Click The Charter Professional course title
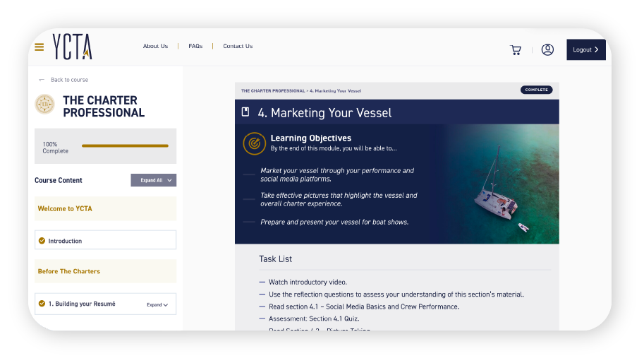The width and height of the screenshot is (644, 363). 104,107
